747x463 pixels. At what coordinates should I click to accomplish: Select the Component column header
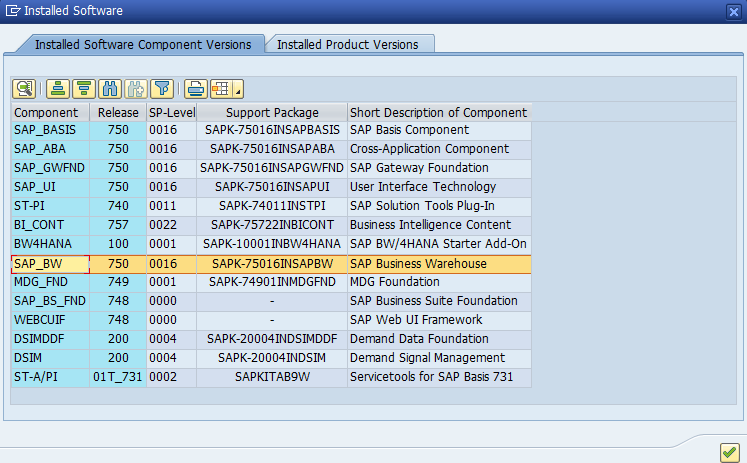coord(50,112)
